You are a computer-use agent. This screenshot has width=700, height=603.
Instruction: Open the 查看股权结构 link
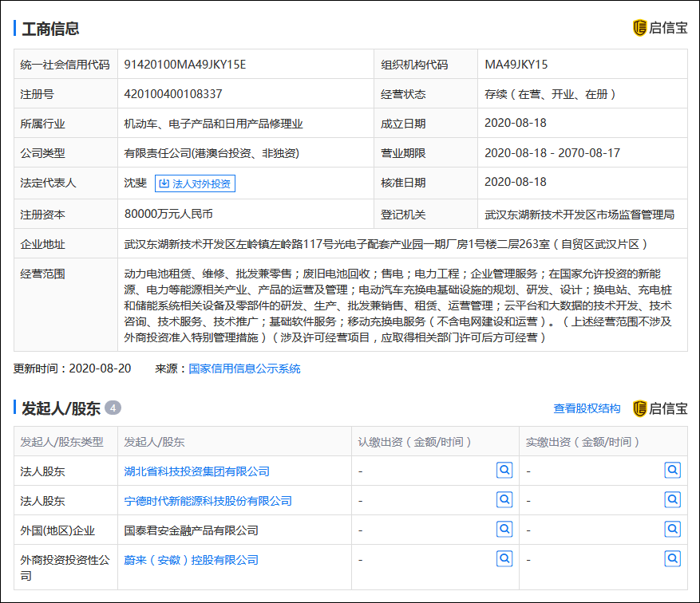tap(587, 408)
